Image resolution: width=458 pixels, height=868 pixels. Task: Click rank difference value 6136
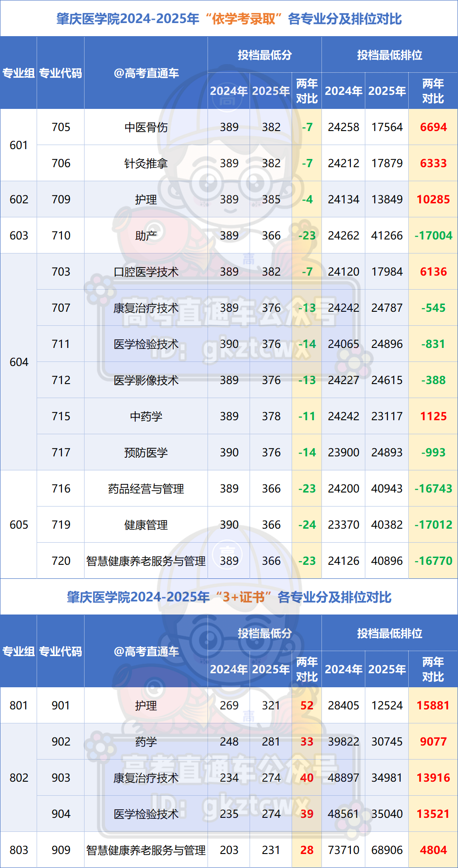coord(433,272)
